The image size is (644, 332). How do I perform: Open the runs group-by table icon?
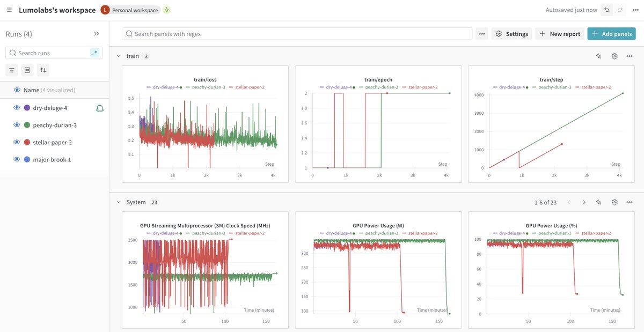click(x=27, y=70)
